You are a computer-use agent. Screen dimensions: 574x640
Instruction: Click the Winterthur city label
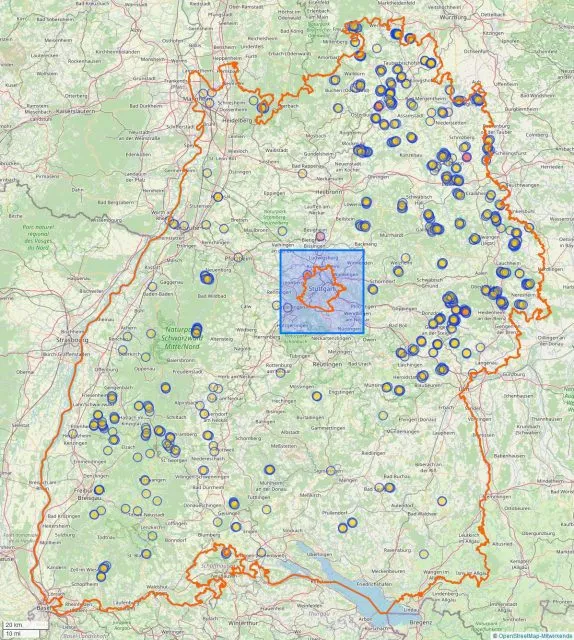tap(243, 623)
